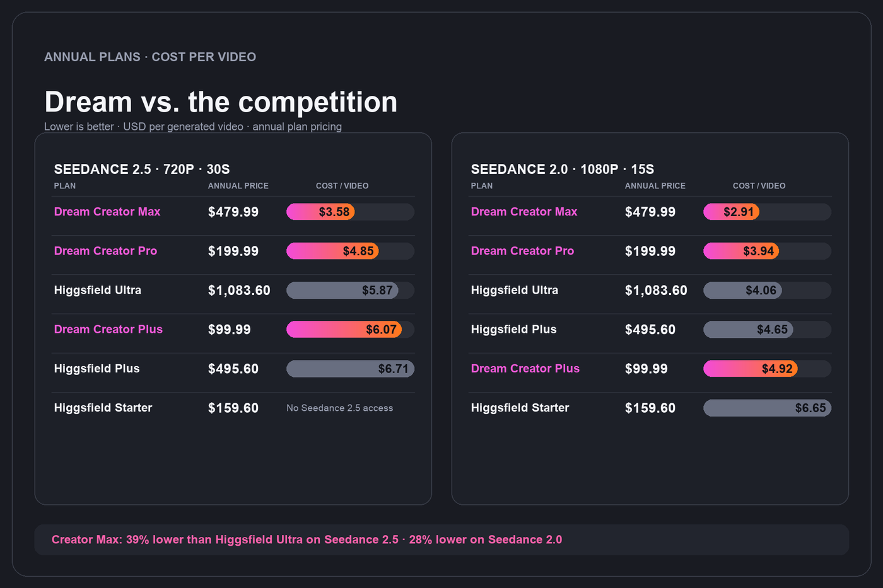
Task: Click the No Seedance 2.5 access note
Action: pyautogui.click(x=339, y=408)
